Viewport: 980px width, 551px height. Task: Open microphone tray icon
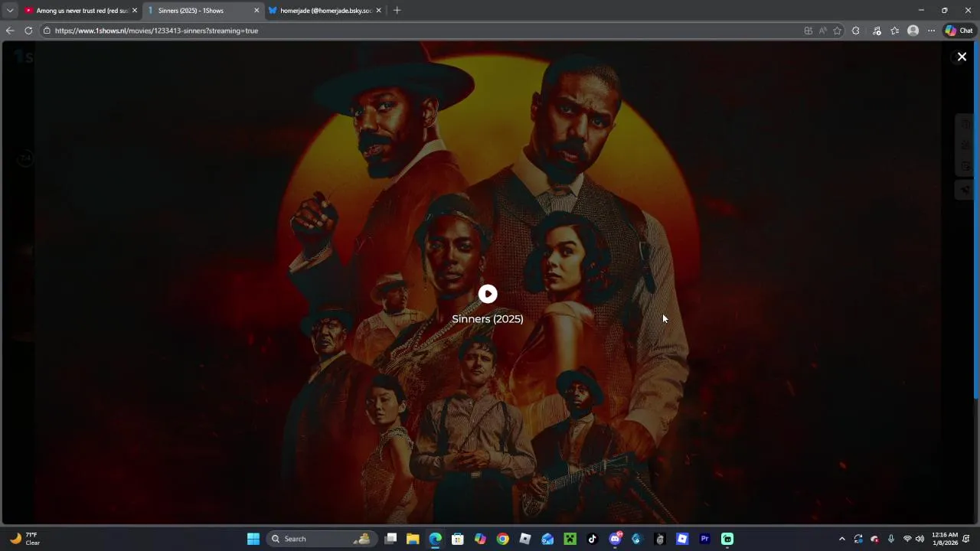(x=890, y=539)
